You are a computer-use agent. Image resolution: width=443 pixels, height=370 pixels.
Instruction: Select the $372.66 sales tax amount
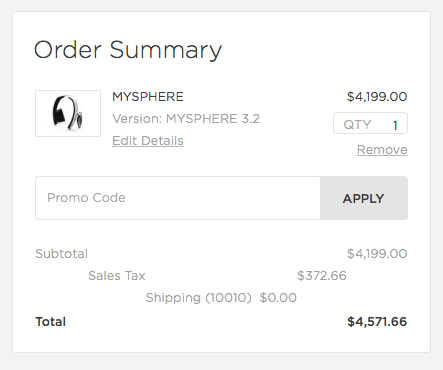322,276
